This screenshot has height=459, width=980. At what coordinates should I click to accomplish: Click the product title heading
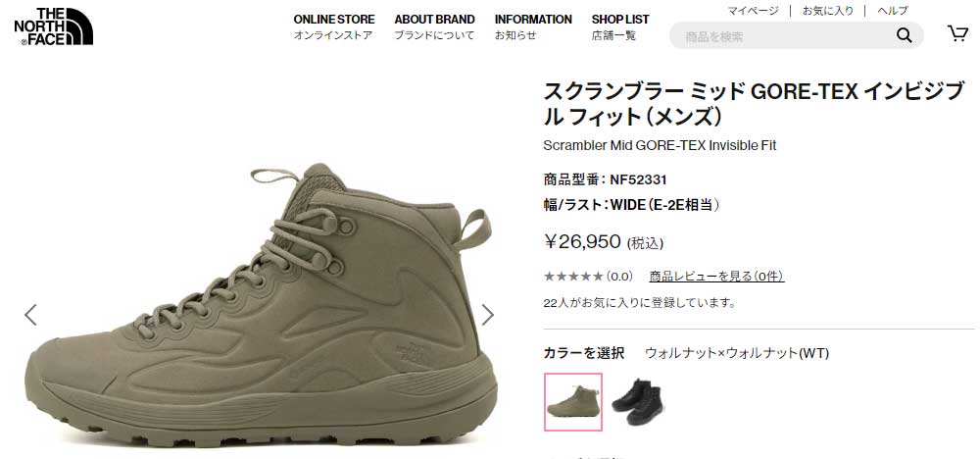point(754,104)
